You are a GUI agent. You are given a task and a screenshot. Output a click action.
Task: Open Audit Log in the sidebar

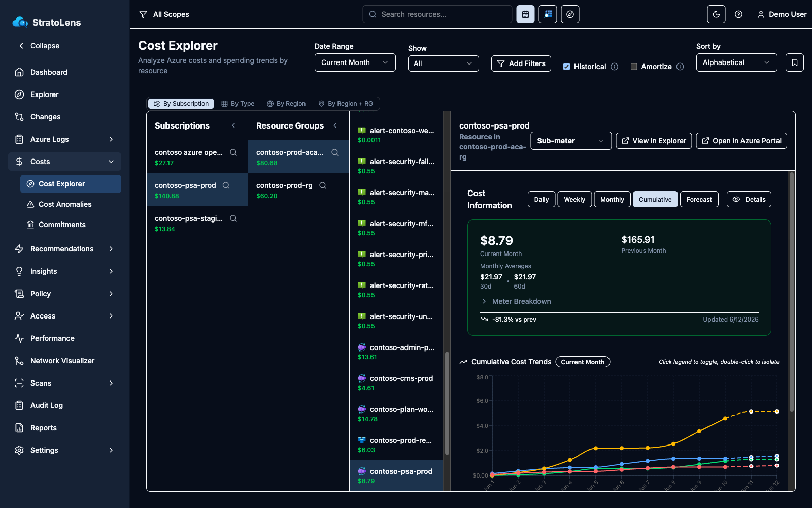click(65, 405)
